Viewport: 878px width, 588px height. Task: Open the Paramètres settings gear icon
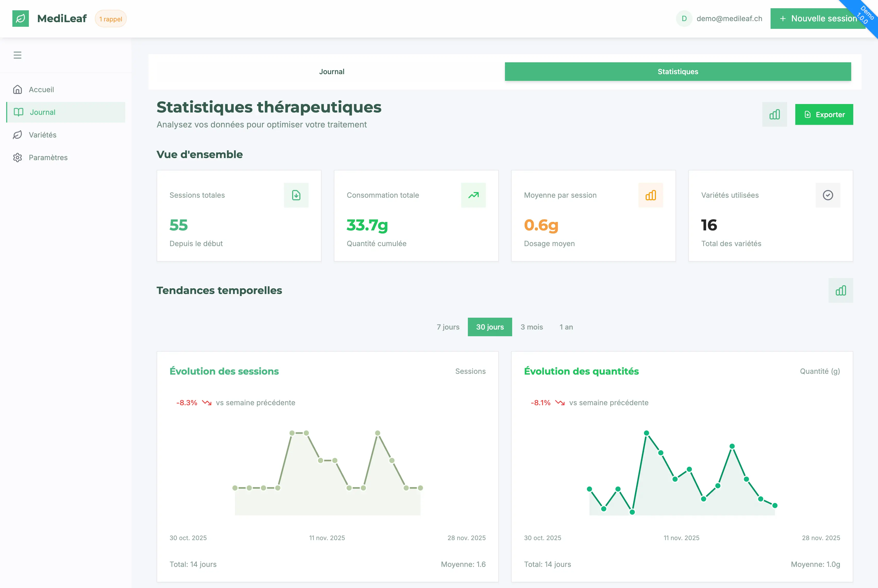18,158
